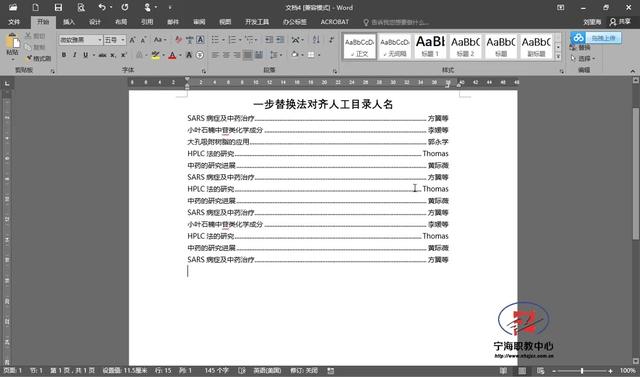
Task: Click the Strikethrough abc icon
Action: click(102, 55)
